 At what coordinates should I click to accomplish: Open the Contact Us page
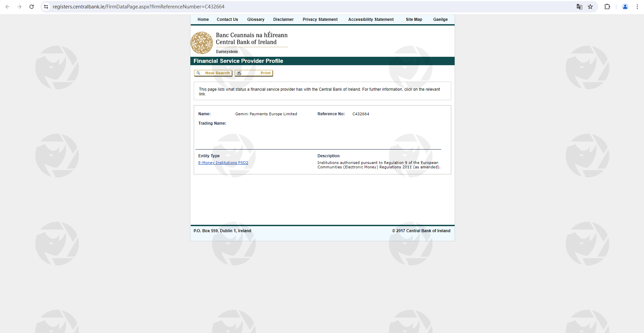tap(227, 19)
